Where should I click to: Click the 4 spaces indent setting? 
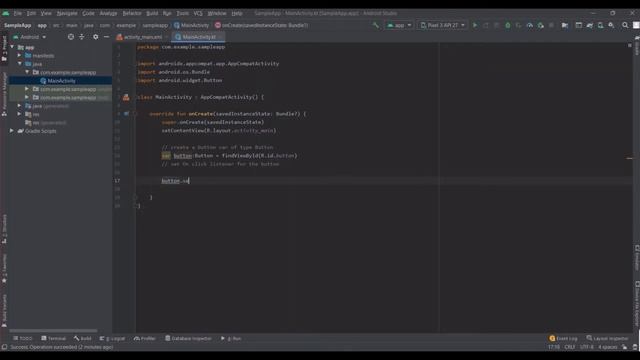click(x=608, y=347)
